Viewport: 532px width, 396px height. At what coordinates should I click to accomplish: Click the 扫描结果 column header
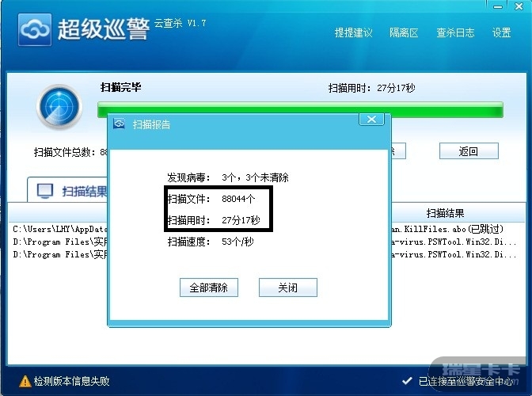tap(445, 213)
